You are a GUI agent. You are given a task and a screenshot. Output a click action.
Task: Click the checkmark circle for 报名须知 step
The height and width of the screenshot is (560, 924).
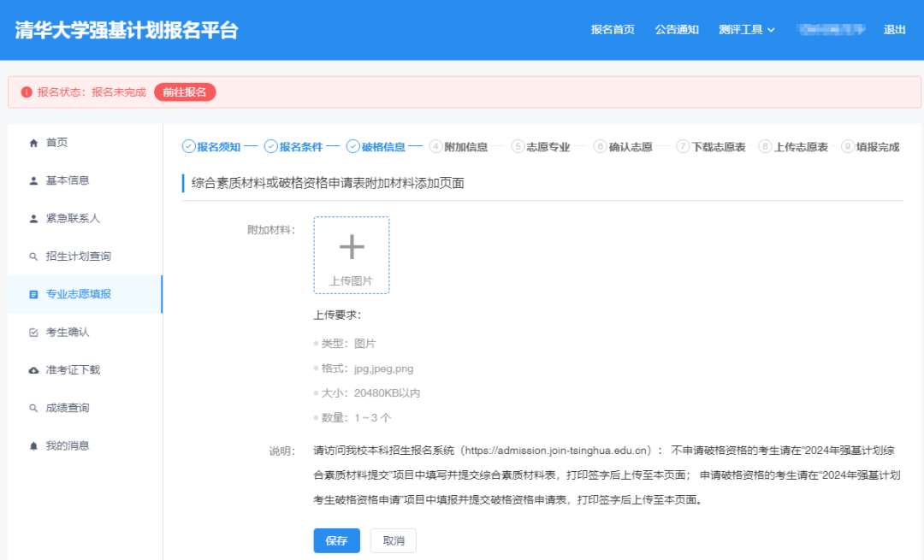[x=188, y=146]
